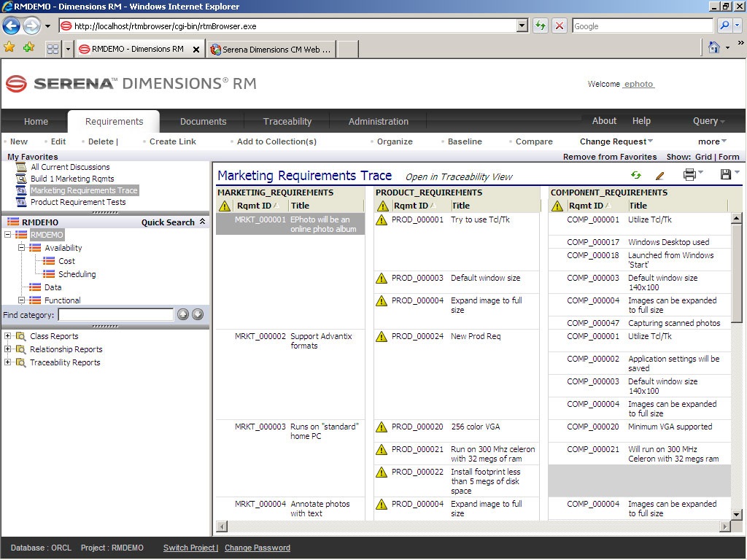Click warning icon for PROD_000022 row

381,472
